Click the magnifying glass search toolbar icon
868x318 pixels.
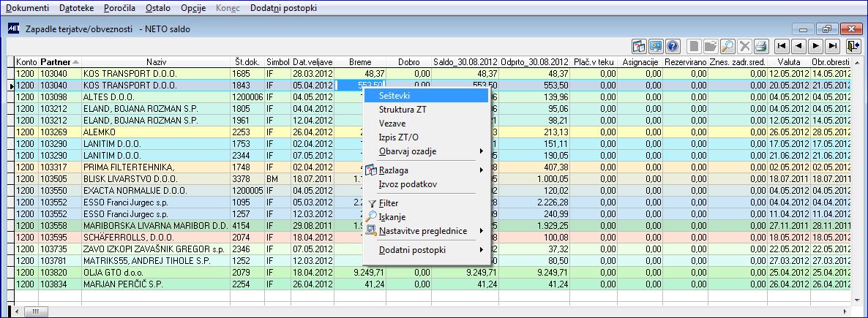pyautogui.click(x=727, y=47)
